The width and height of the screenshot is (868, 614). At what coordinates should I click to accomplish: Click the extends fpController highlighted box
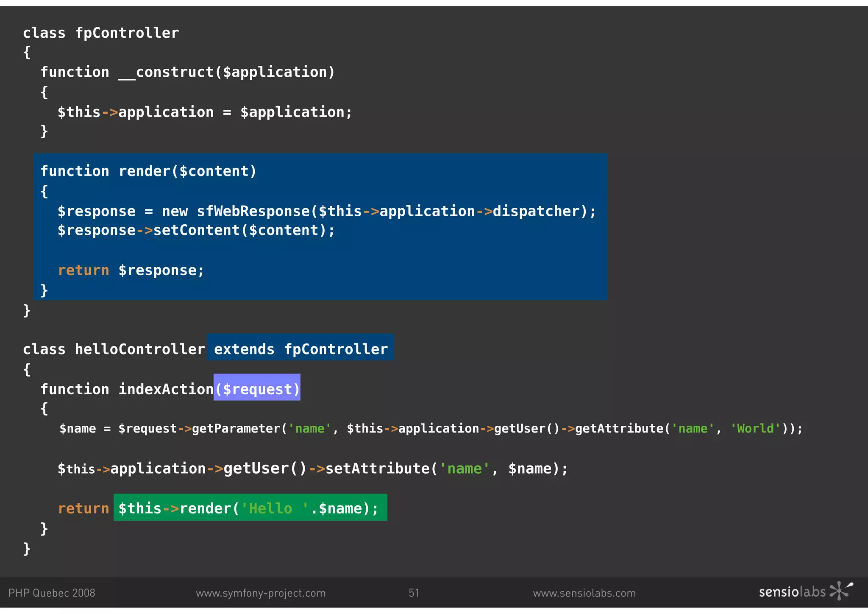pyautogui.click(x=300, y=349)
